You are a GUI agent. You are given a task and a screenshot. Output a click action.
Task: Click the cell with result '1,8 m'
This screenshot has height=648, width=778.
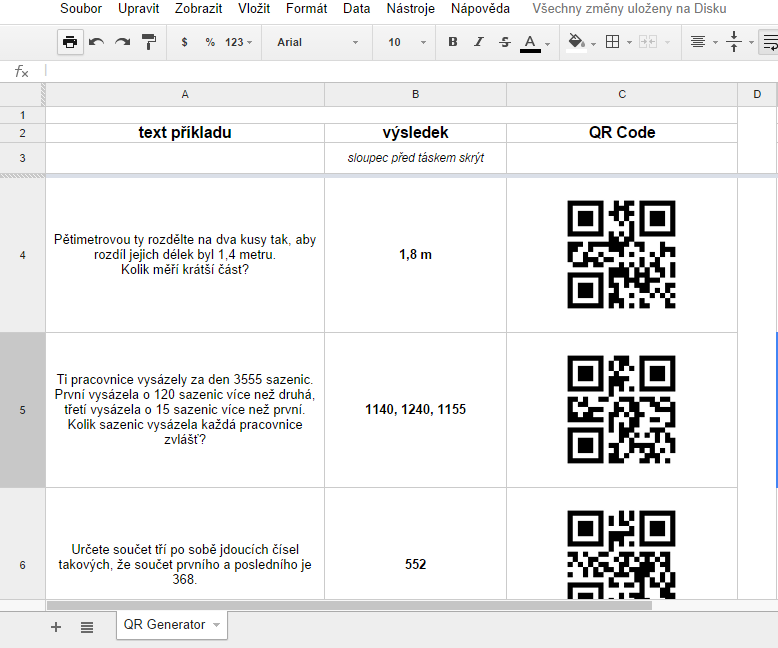click(415, 255)
